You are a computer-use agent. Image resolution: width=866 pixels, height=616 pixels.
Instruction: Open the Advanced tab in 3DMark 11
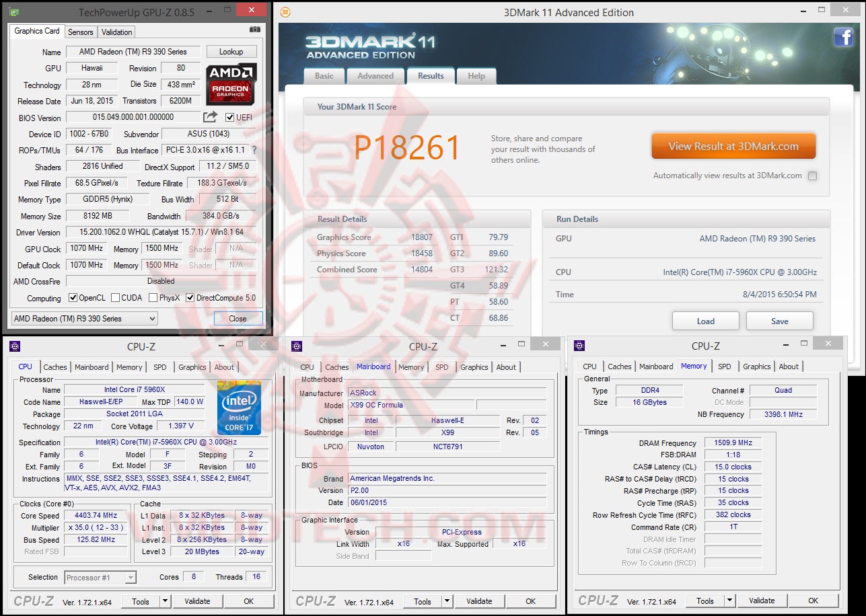(x=375, y=76)
